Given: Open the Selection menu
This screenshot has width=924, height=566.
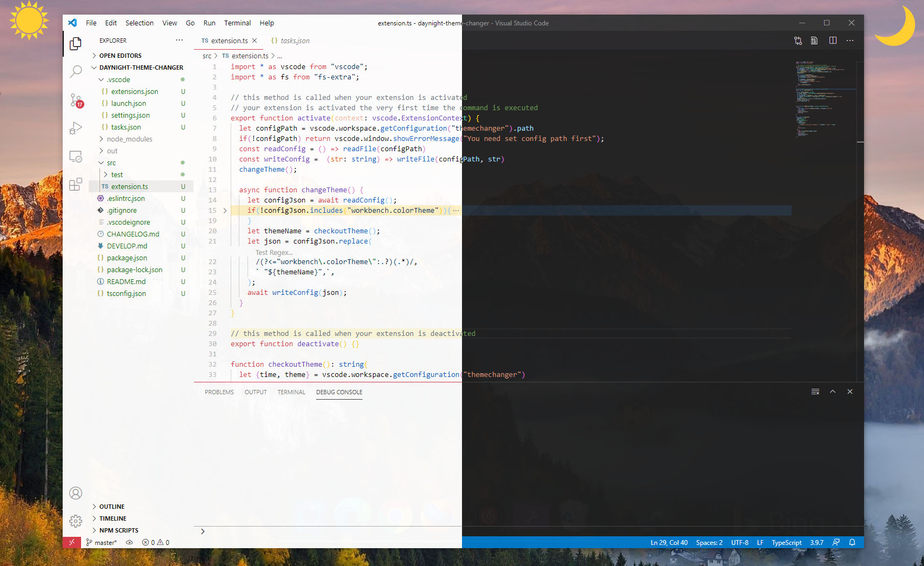Looking at the screenshot, I should 139,23.
